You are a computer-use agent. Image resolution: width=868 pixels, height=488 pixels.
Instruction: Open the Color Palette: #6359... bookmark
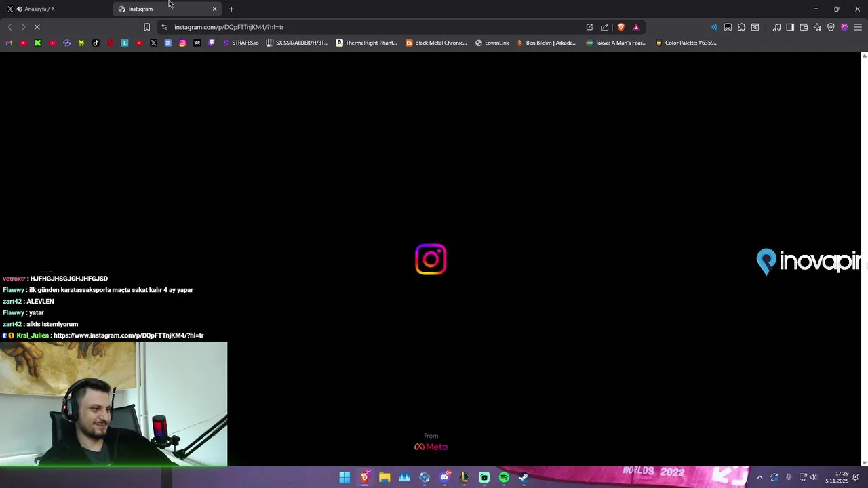pos(686,43)
